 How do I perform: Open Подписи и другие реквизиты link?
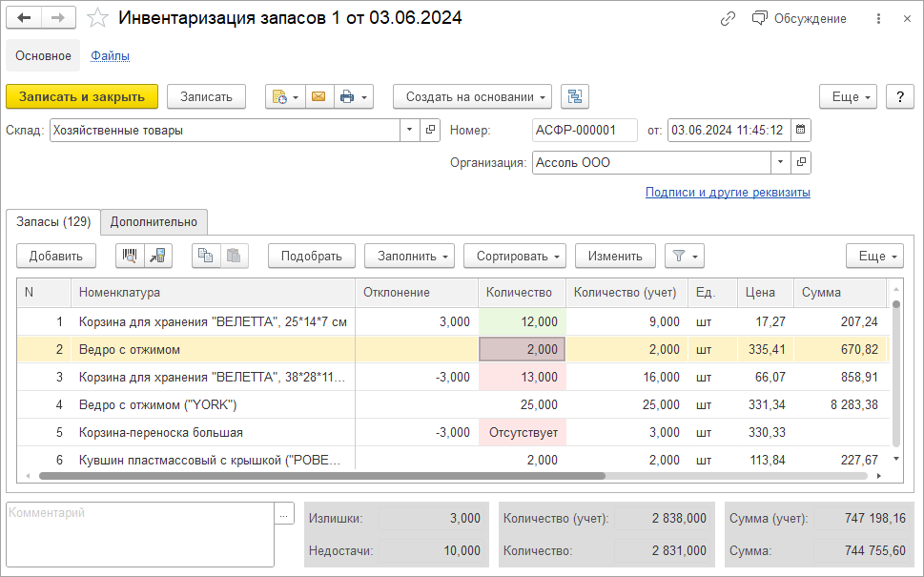[x=728, y=192]
